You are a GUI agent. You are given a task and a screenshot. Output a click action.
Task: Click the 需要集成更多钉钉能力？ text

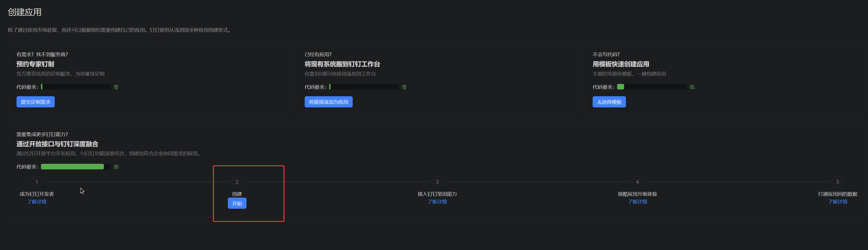click(42, 134)
